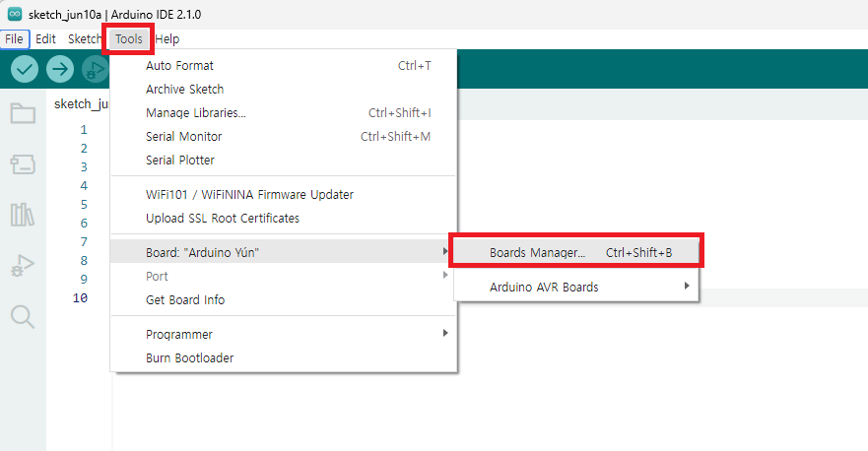Choose Auto Format from Tools menu
Screen dimensions: 868x451
coord(284,65)
